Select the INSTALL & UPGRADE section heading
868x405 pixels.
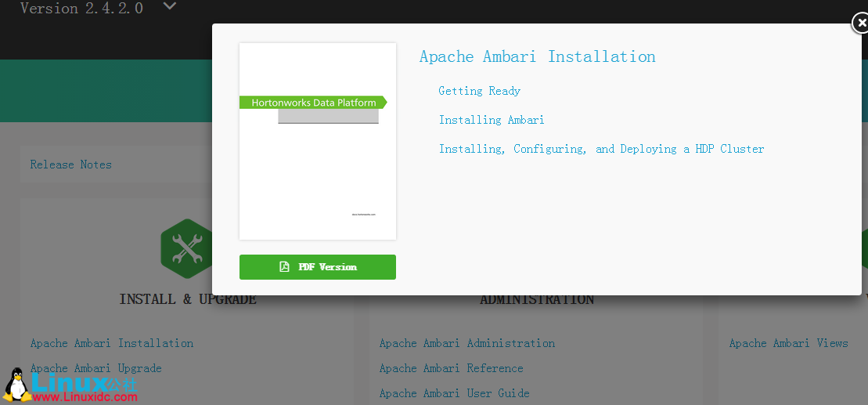tap(187, 300)
